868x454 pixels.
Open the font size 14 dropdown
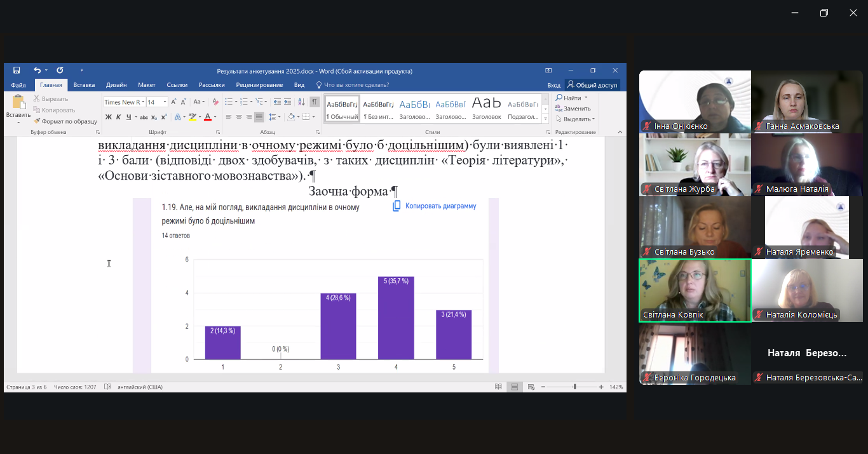pyautogui.click(x=165, y=102)
